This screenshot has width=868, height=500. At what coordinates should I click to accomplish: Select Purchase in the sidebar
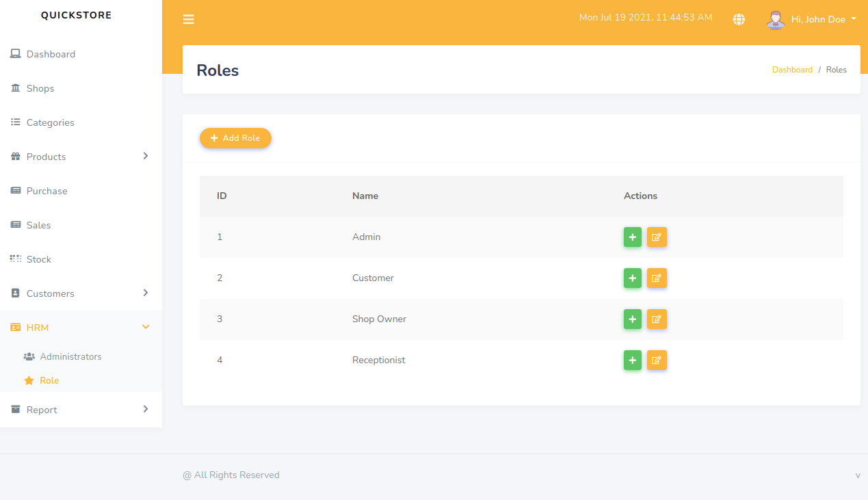pyautogui.click(x=81, y=191)
